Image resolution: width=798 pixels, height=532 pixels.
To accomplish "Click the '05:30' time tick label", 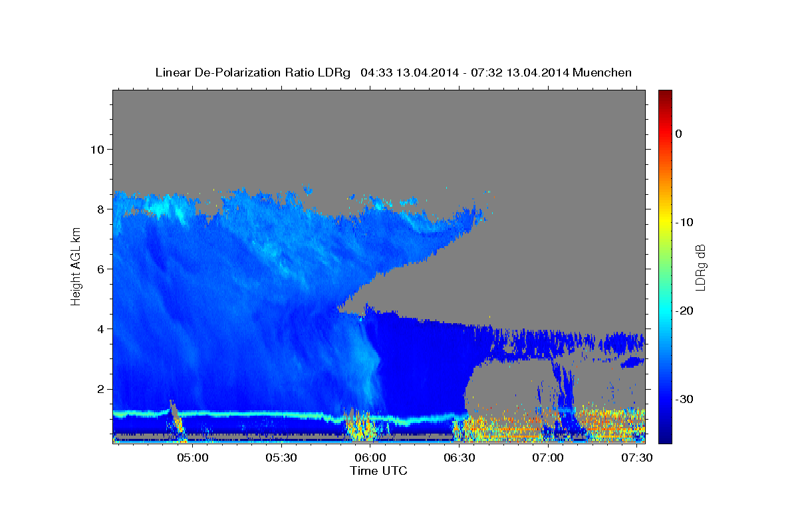I will pos(282,458).
